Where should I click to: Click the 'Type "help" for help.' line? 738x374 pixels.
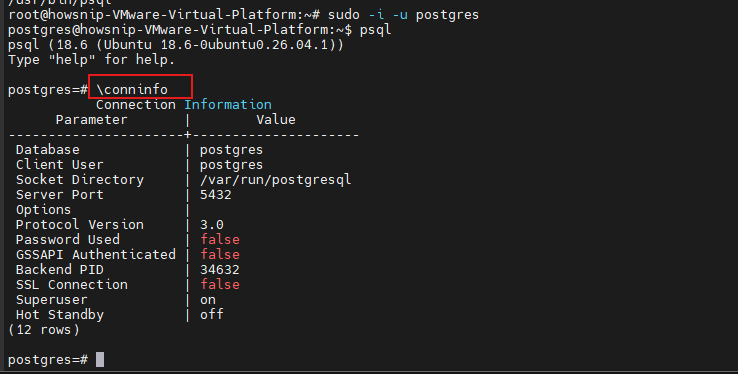click(91, 60)
